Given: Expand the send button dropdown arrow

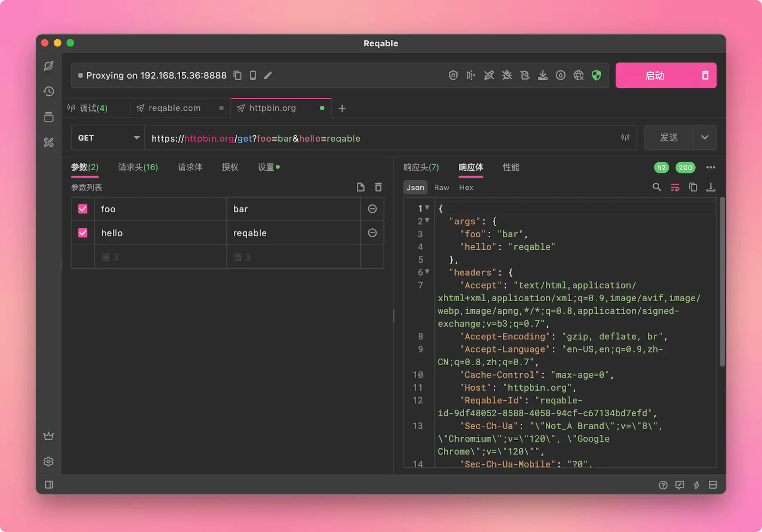Looking at the screenshot, I should click(705, 137).
